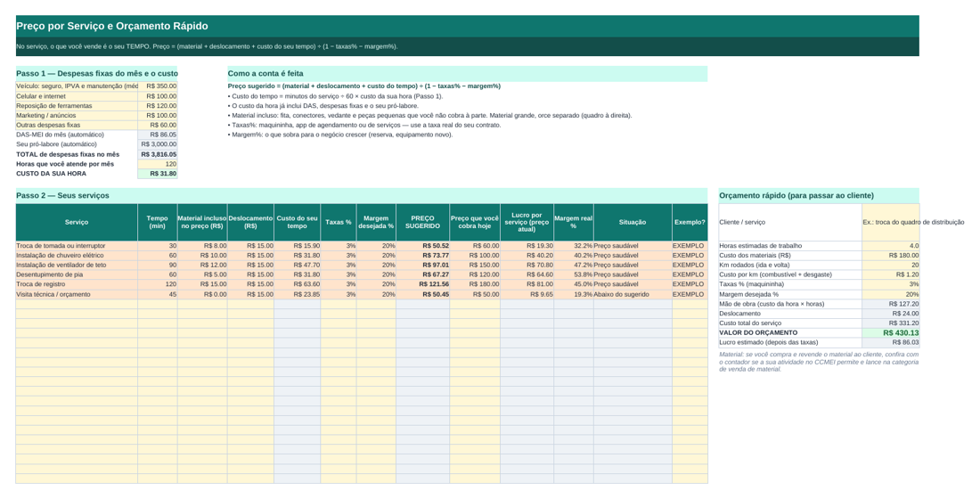The width and height of the screenshot is (980, 499).
Task: Select the 'Preço sugerido =' formula line
Action: point(363,86)
